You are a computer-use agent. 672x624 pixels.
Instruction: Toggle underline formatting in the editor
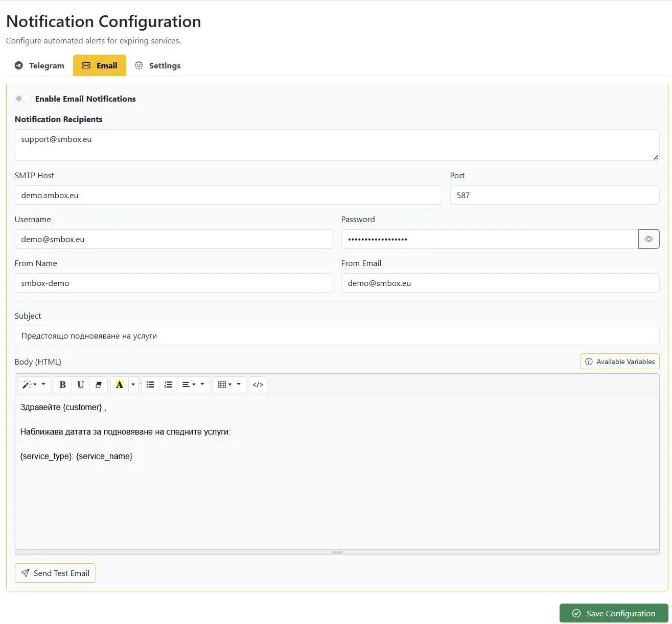(x=80, y=385)
